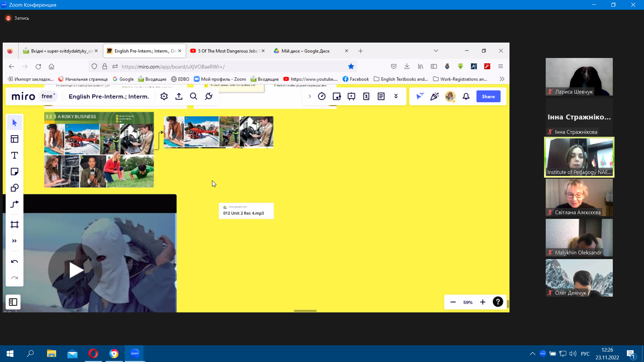
Task: Toggle the frames panel at bottom left
Action: coord(13,302)
